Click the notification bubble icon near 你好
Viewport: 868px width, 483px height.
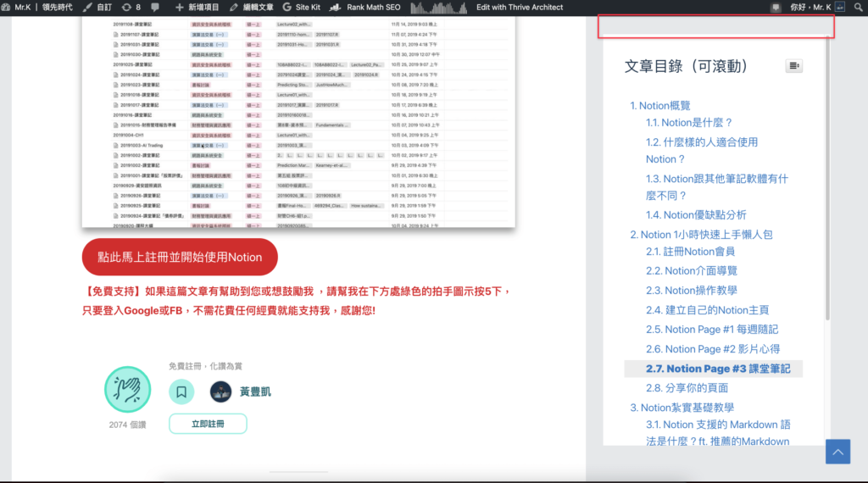(x=776, y=7)
